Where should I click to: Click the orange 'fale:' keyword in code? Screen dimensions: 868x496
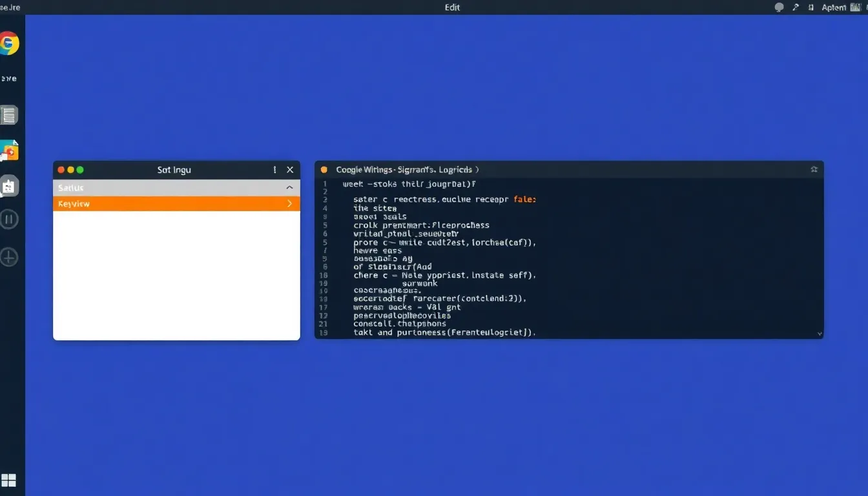[524, 200]
